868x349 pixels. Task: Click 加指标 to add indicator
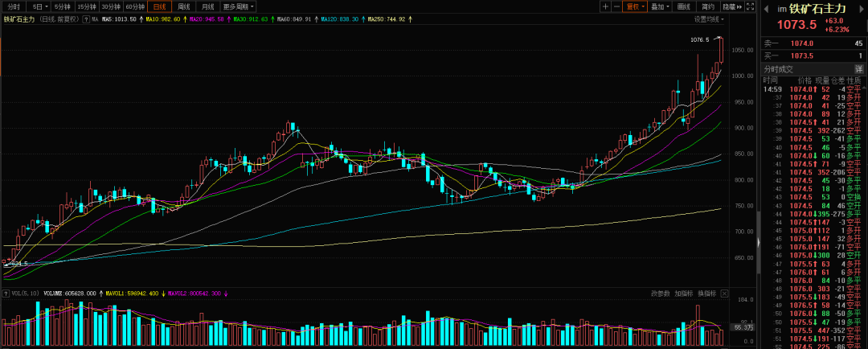tap(684, 293)
